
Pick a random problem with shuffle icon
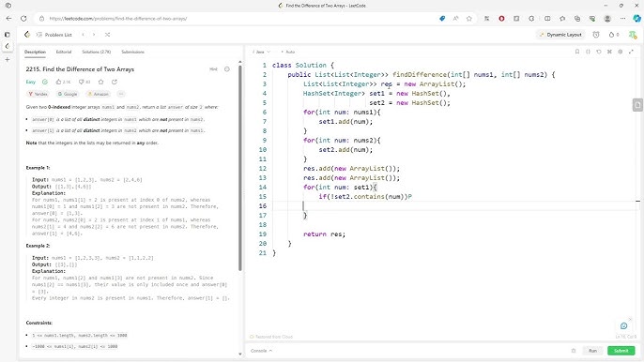pos(107,35)
